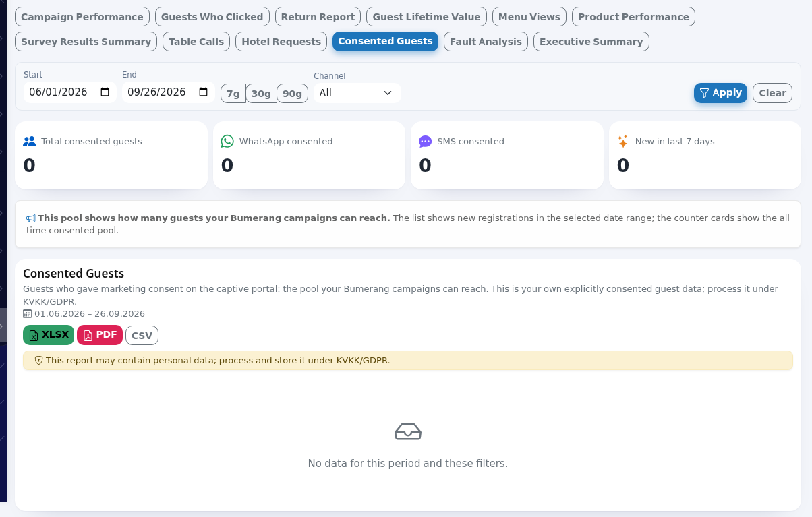Click the WhatsApp logo icon
Screen dimensions: 812x517
(227, 142)
